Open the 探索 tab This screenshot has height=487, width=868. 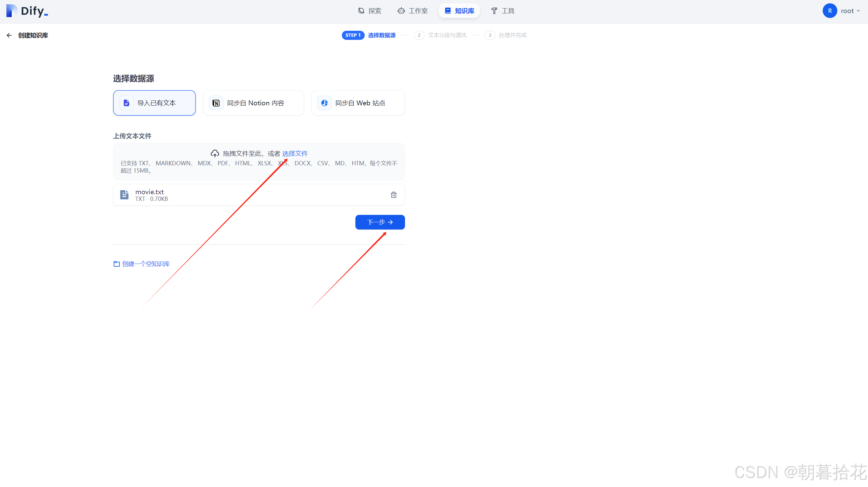370,11
